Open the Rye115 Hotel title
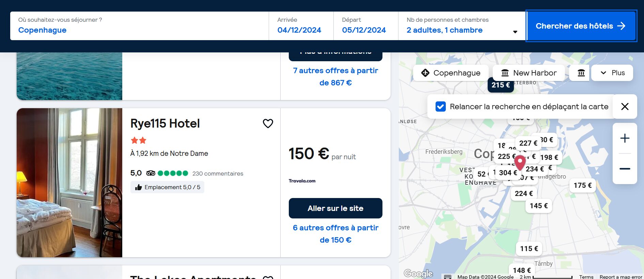Screen dimensions: 644x279 coord(165,124)
